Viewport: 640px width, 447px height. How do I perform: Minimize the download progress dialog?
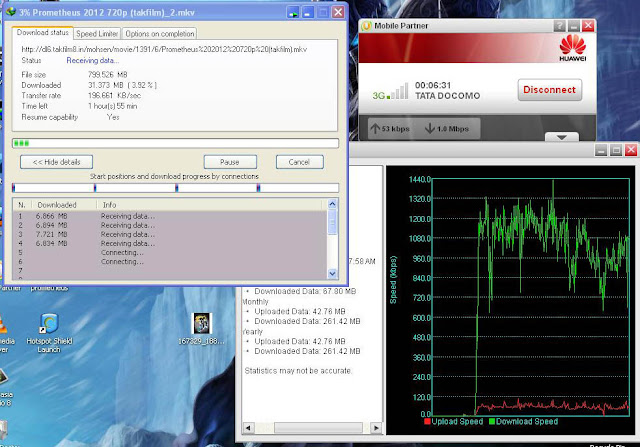coord(308,12)
